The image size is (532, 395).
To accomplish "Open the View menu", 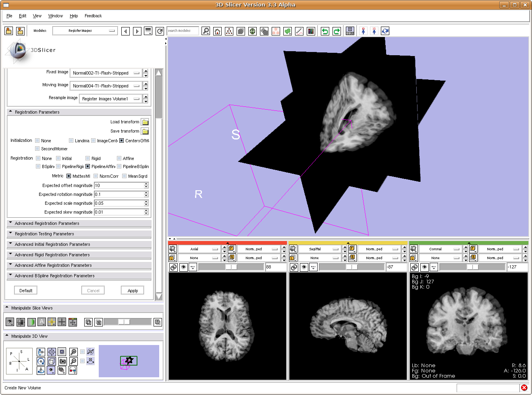I will [37, 16].
